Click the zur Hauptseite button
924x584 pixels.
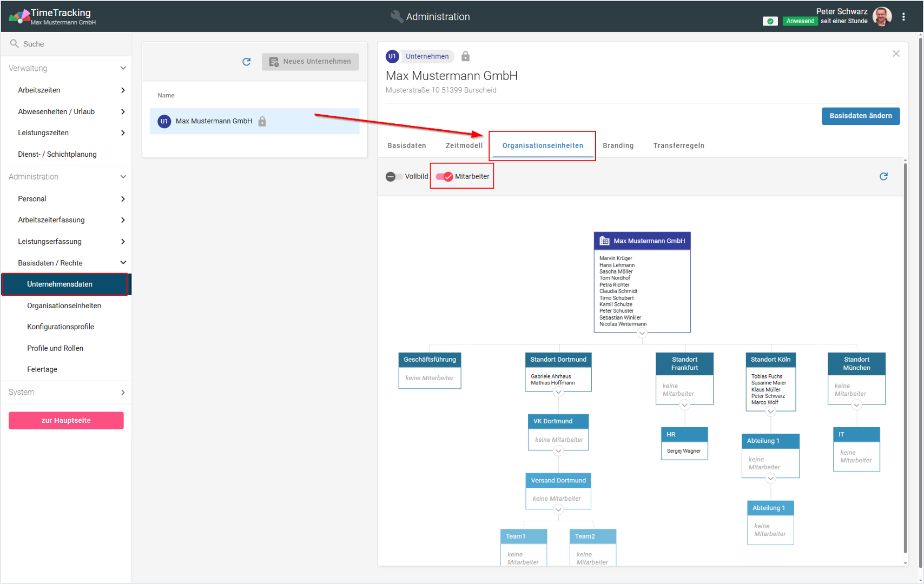coord(66,420)
